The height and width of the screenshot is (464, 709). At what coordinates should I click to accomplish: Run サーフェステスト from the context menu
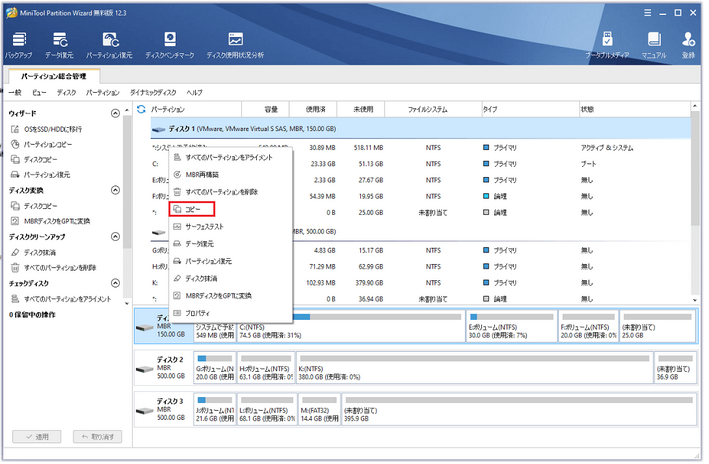tap(231, 227)
